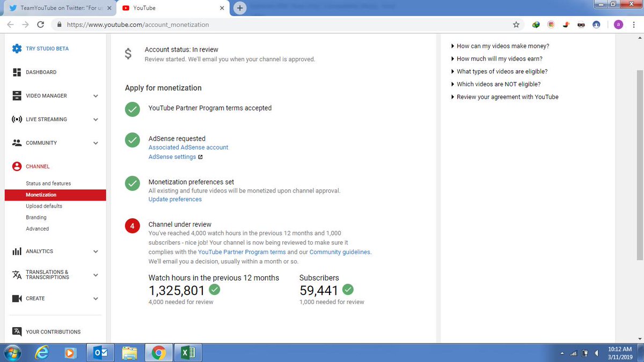Expand 'What types of videos are eligible?'
The width and height of the screenshot is (644, 362).
pos(500,71)
